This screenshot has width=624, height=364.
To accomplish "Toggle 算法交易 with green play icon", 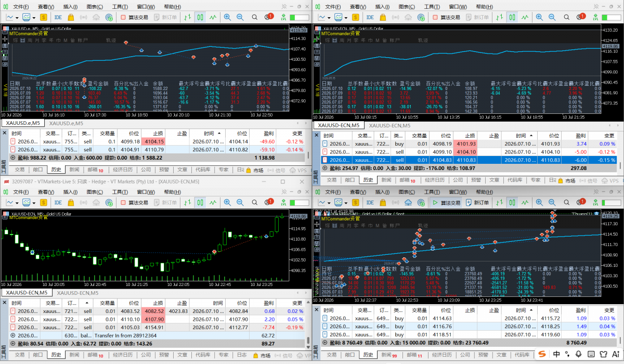I will click(446, 202).
